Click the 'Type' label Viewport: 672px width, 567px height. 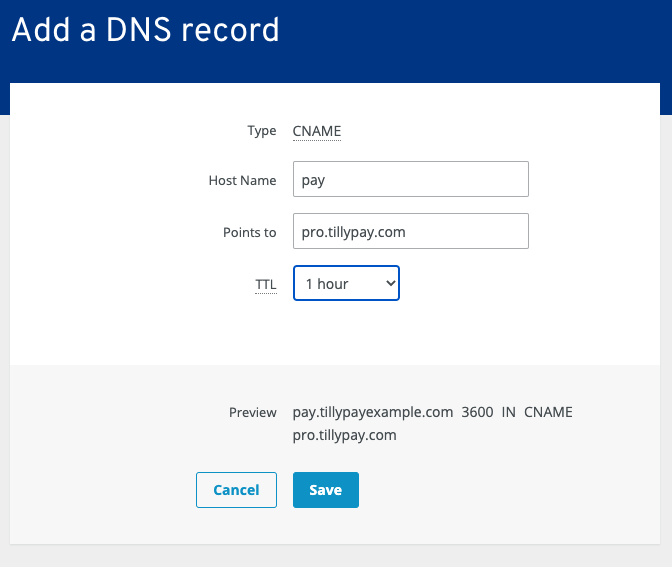pyautogui.click(x=261, y=131)
